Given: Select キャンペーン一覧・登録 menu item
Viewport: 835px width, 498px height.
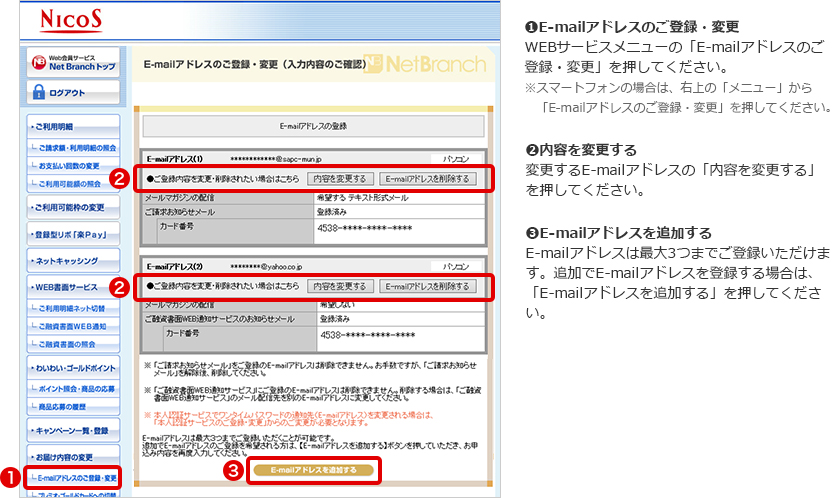Looking at the screenshot, I should 72,431.
